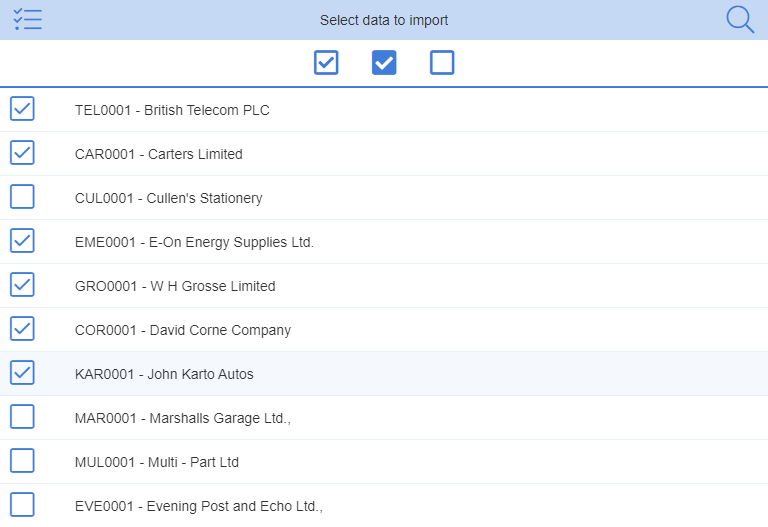Image resolution: width=768 pixels, height=527 pixels.
Task: Uncheck GRO0001 W H Grosse checkbox
Action: point(22,285)
